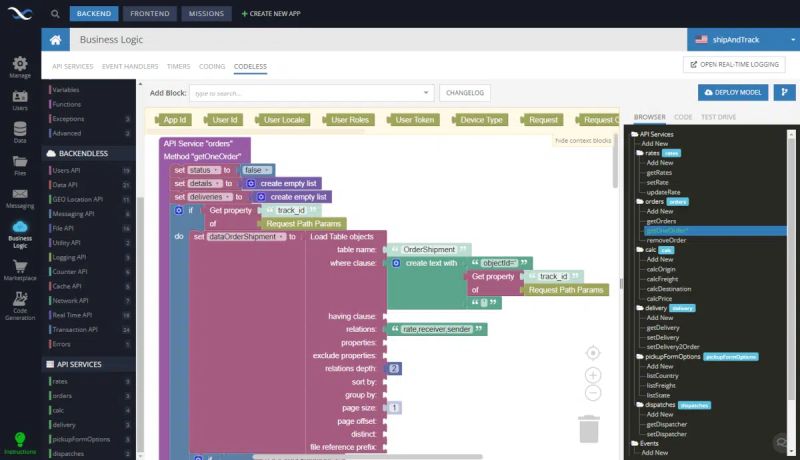Open the details variable dropdown

pyautogui.click(x=205, y=184)
